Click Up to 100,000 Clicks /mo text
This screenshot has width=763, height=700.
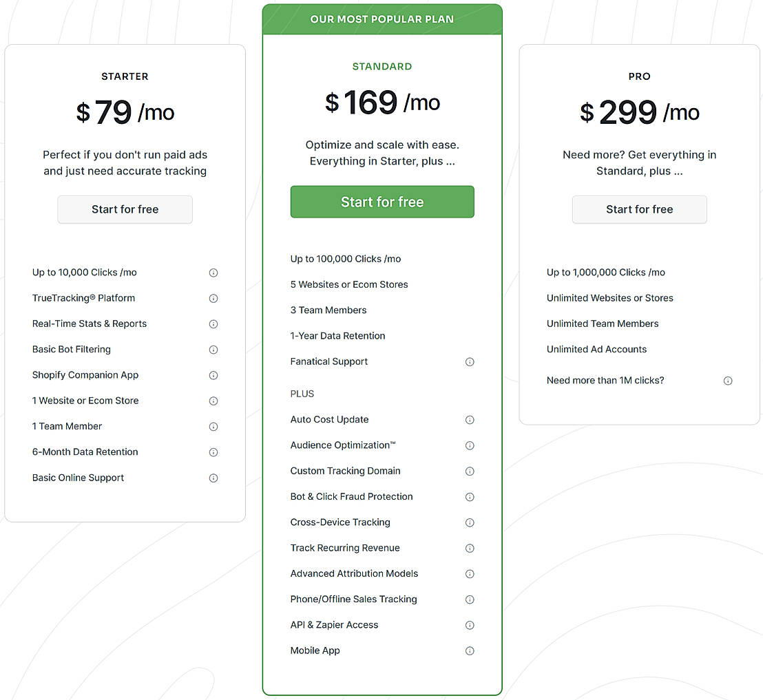(346, 259)
